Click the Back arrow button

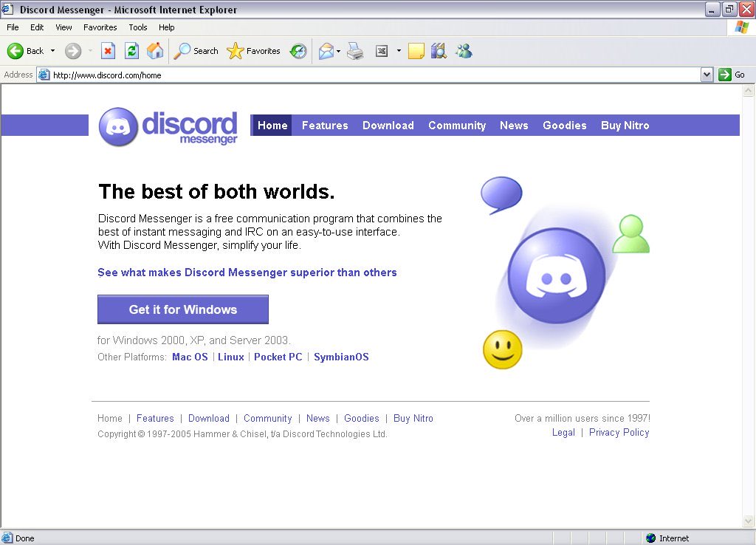coord(15,51)
